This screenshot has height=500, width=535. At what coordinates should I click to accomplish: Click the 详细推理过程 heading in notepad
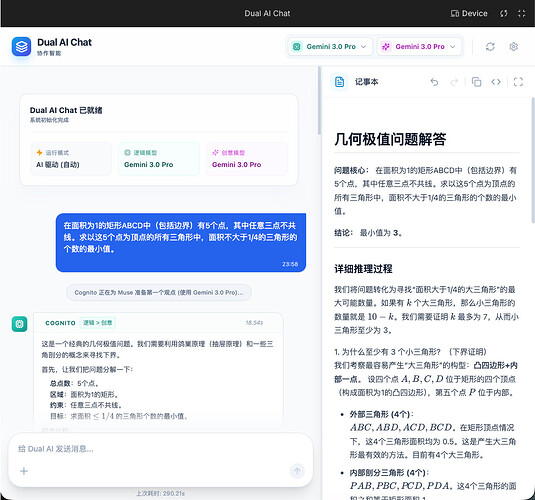363,269
